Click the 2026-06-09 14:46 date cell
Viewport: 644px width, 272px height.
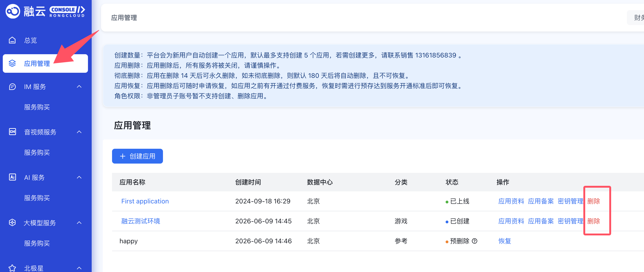point(263,241)
